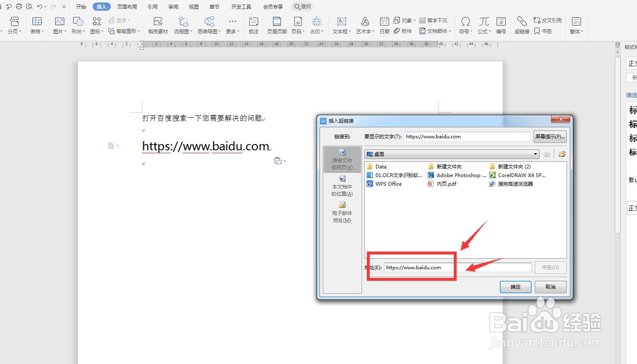Insert a page break (分页)
Screen dimensions: 637x364
(x=14, y=25)
